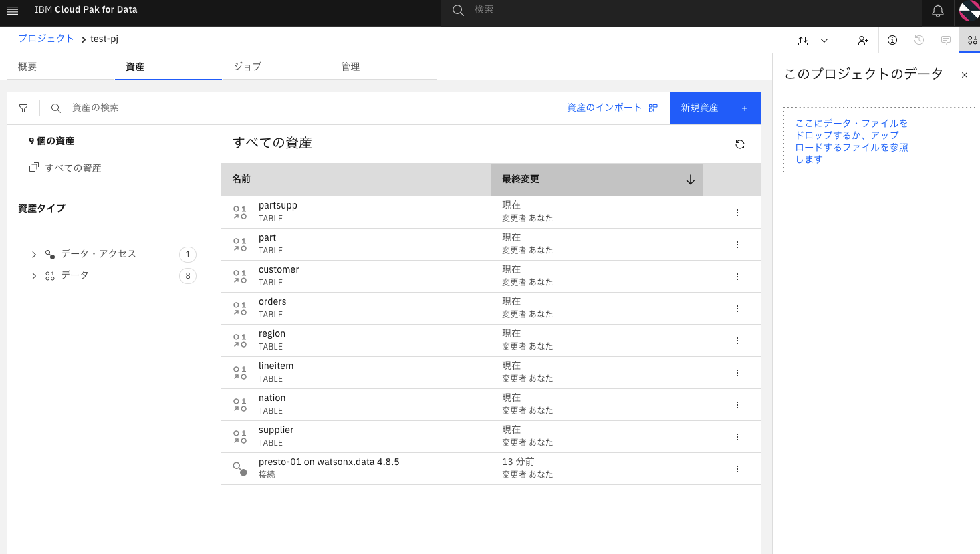Click the add collaborator icon
This screenshot has width=980, height=554.
(863, 40)
